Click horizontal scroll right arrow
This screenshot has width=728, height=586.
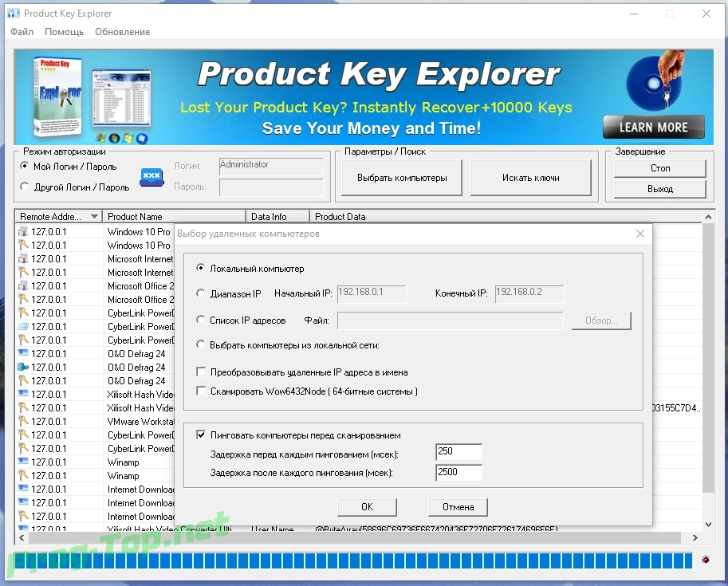coord(695,537)
